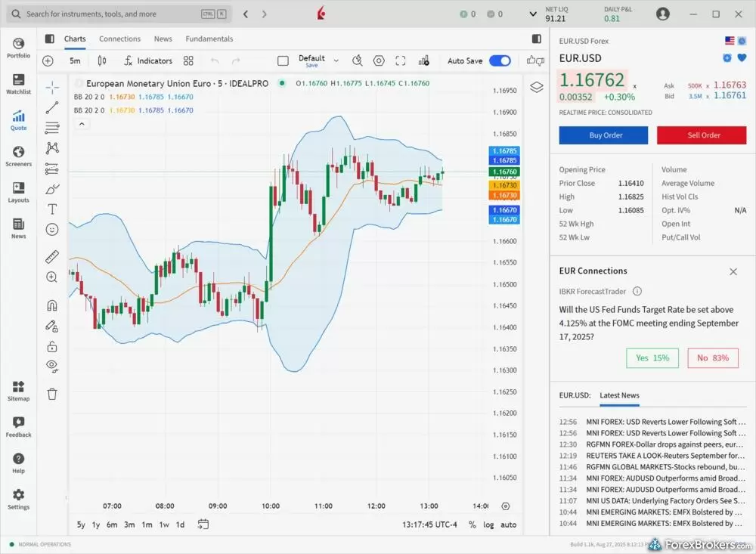756x554 pixels.
Task: Open the Sitemap sidebar item
Action: coord(18,391)
